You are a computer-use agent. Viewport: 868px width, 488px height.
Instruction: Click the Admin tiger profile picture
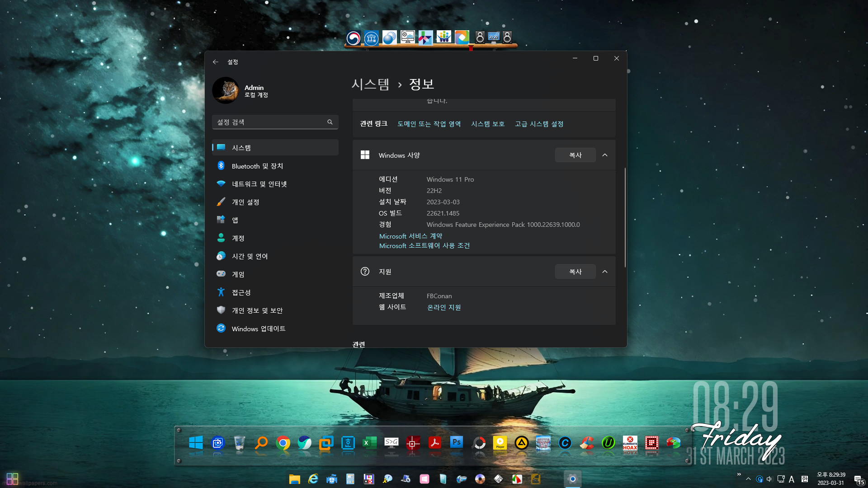click(226, 90)
